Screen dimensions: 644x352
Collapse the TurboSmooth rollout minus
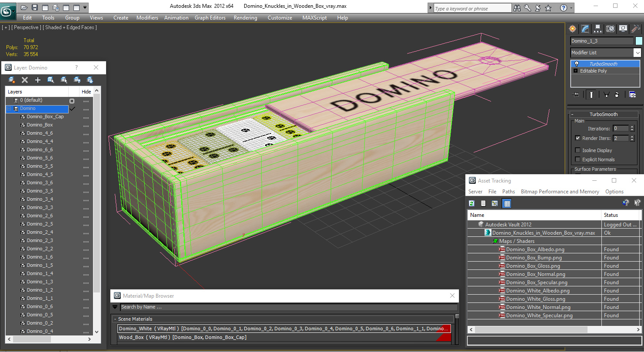point(572,114)
